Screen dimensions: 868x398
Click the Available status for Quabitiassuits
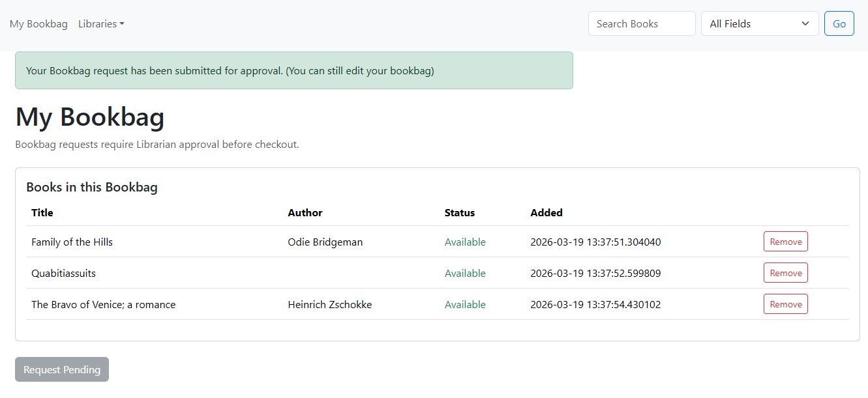click(x=465, y=273)
